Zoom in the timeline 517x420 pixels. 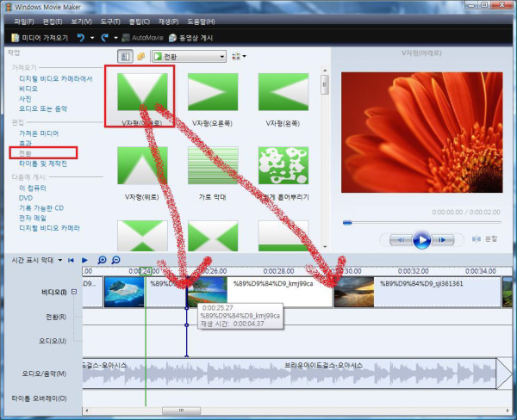pos(102,260)
